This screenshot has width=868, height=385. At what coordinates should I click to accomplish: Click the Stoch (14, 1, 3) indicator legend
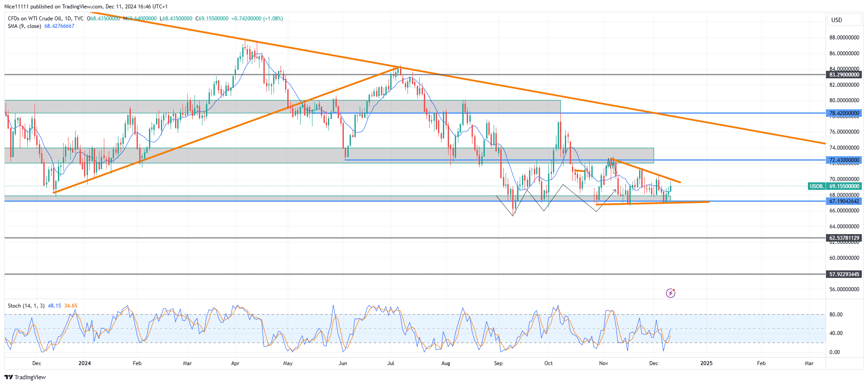coord(26,306)
